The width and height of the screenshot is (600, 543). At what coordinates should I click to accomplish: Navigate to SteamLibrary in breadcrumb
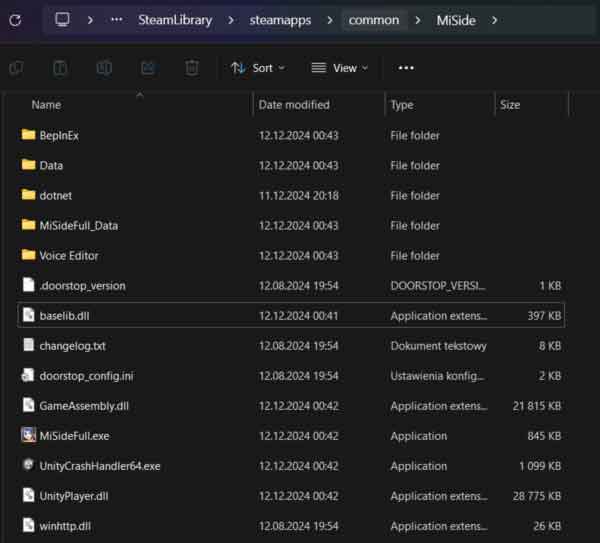tap(175, 20)
